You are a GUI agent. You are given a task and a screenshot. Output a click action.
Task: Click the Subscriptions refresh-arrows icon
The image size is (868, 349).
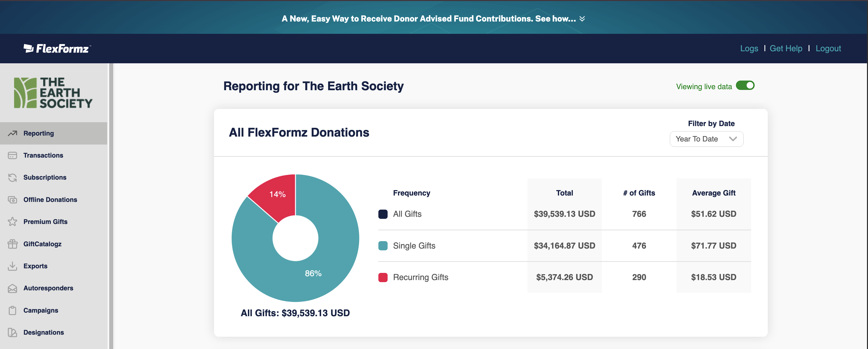13,178
